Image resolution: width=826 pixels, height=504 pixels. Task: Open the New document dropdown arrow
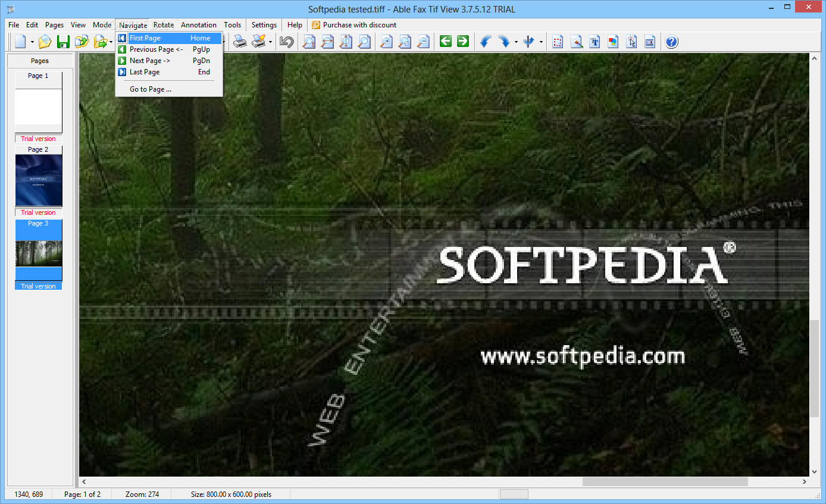(x=32, y=42)
